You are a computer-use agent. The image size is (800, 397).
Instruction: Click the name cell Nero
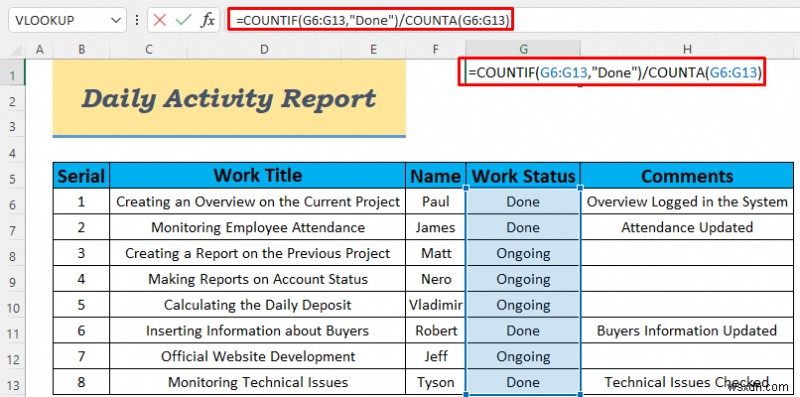pos(435,279)
